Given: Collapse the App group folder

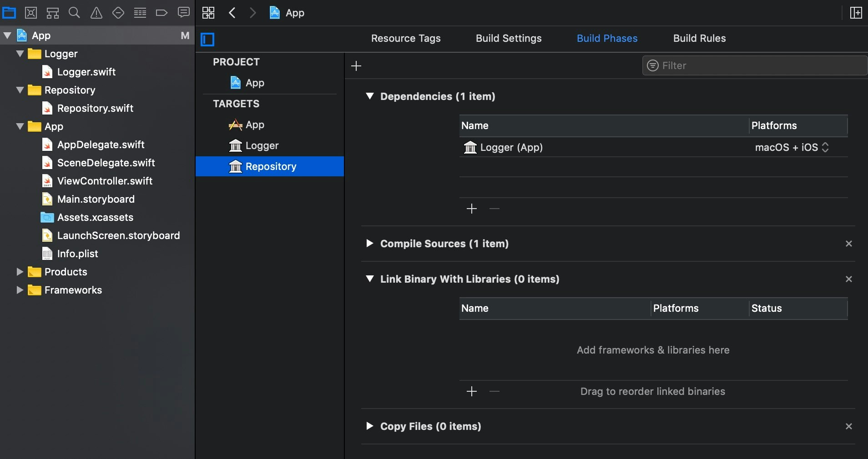Looking at the screenshot, I should tap(20, 126).
